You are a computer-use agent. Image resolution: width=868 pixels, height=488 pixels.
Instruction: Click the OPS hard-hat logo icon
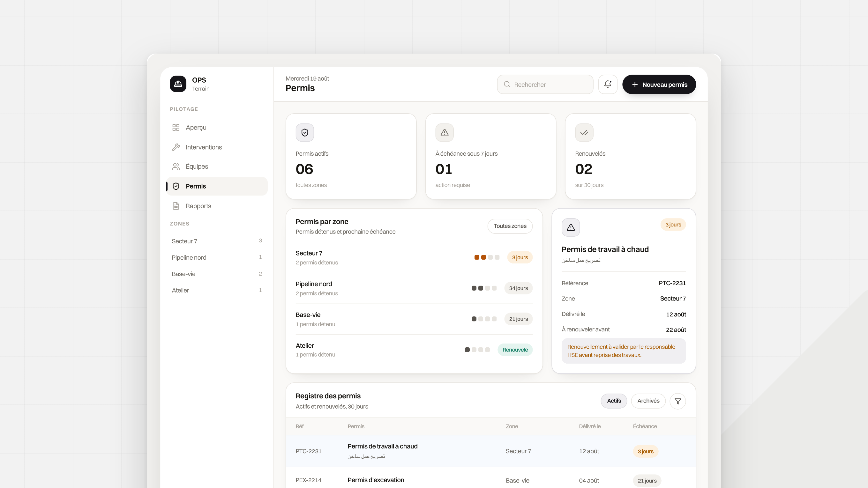pos(178,84)
